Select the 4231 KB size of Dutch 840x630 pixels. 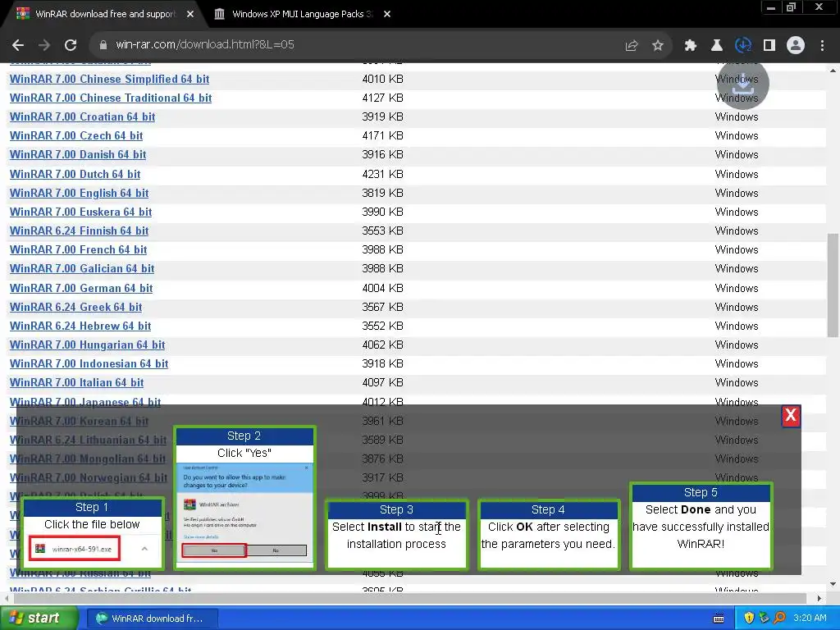click(382, 174)
